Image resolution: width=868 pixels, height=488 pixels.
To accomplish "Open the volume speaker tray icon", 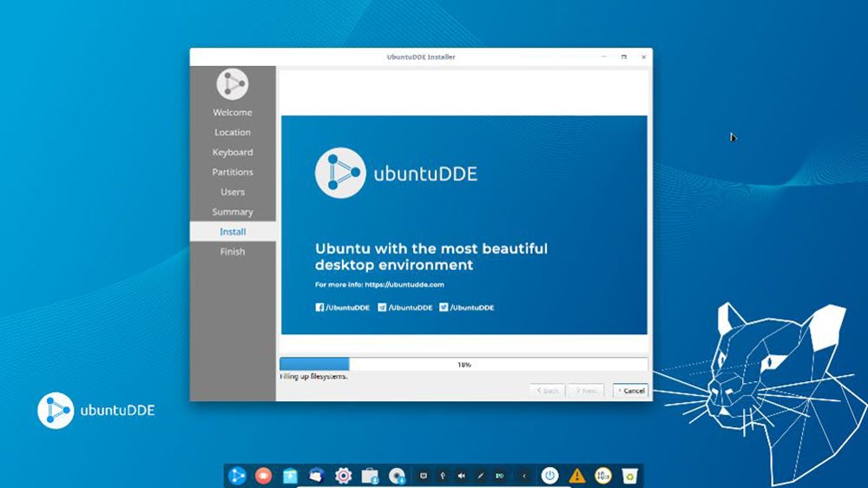I will pyautogui.click(x=461, y=475).
